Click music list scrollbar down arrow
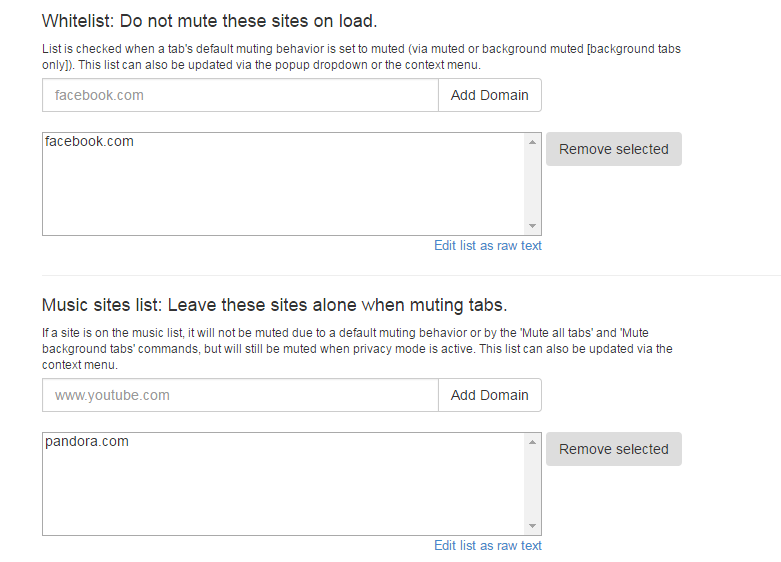The width and height of the screenshot is (781, 562). coord(532,526)
